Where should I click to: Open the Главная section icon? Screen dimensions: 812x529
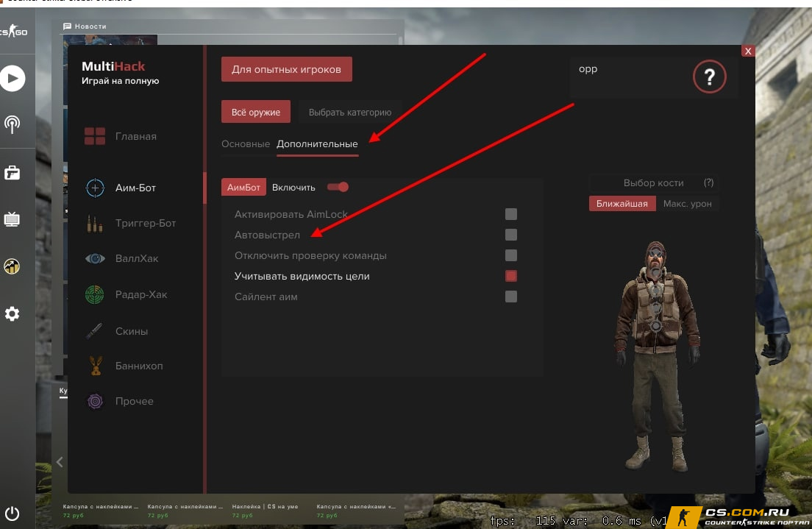pos(95,136)
